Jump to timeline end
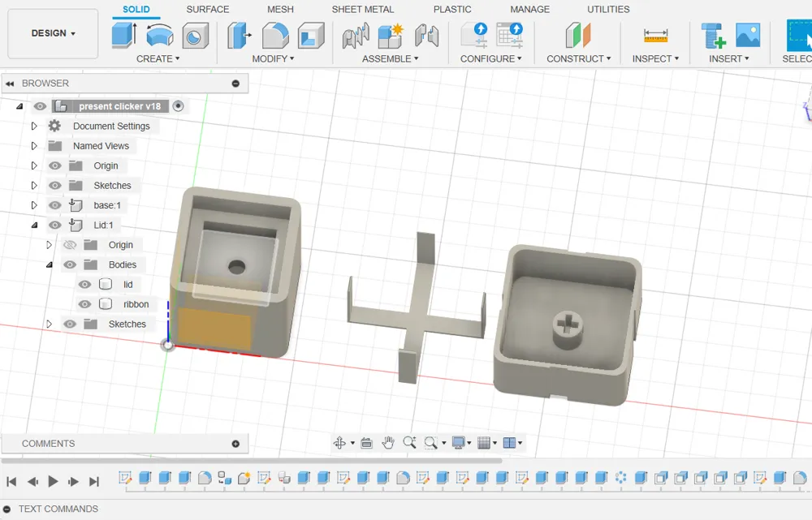 93,482
